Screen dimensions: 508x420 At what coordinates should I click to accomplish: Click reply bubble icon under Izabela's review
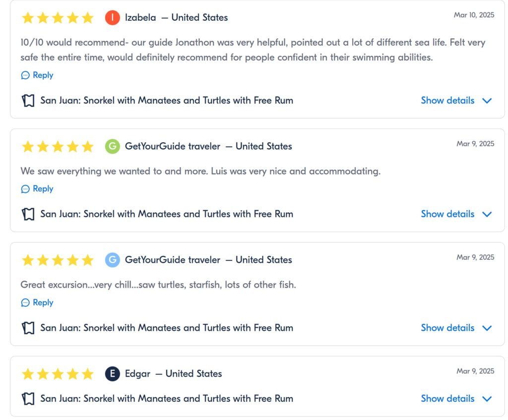[25, 75]
